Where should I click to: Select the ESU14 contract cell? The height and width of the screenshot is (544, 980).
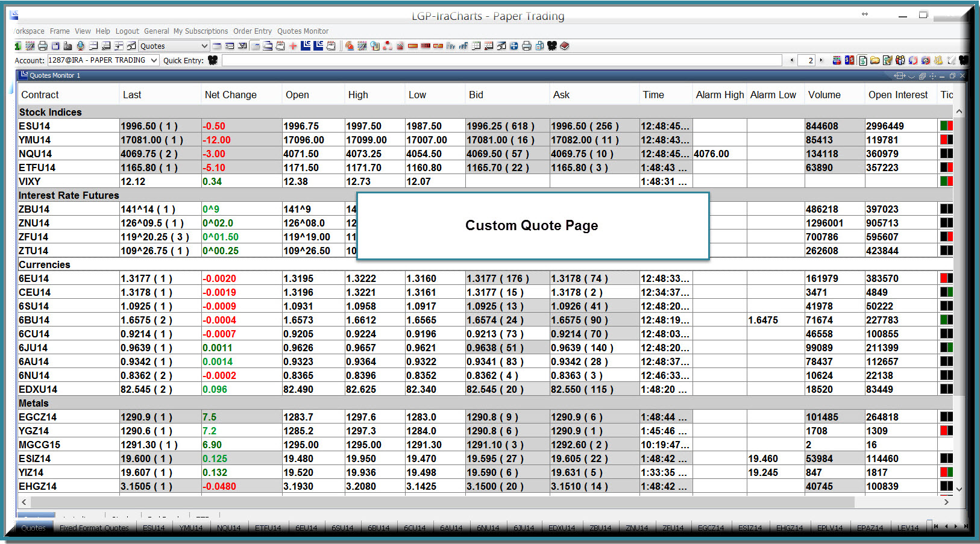69,126
